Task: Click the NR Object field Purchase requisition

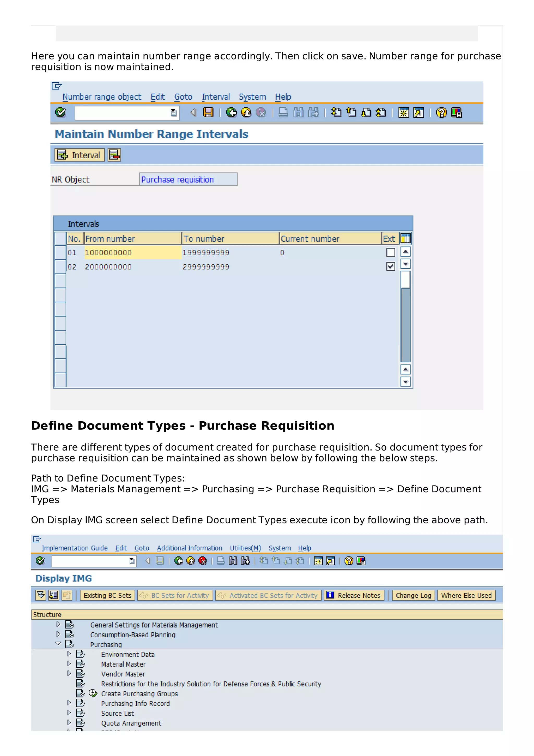Action: click(x=188, y=179)
